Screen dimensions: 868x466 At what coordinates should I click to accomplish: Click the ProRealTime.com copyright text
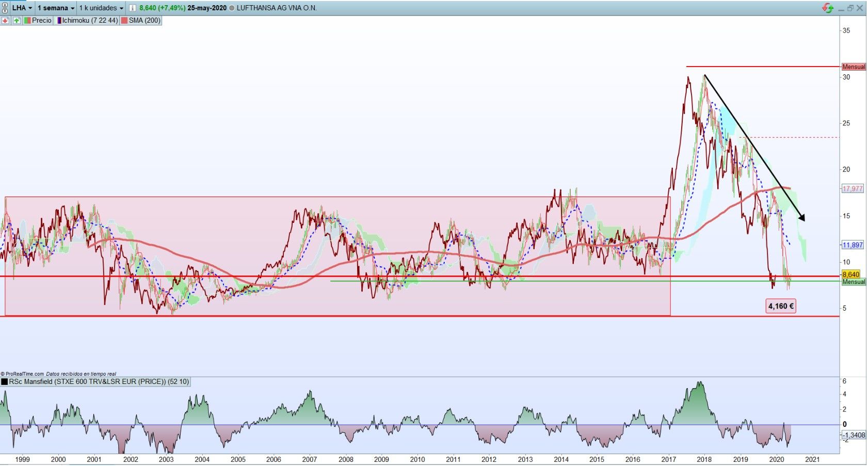(22, 374)
